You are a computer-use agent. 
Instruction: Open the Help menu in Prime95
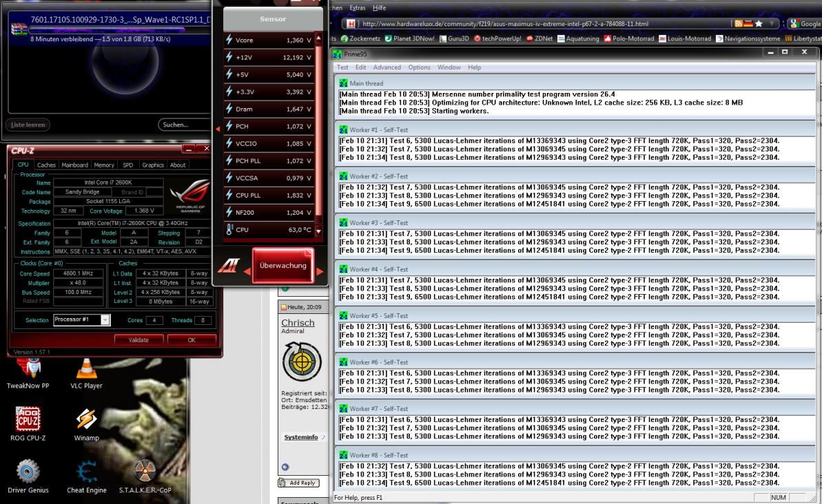pos(475,67)
